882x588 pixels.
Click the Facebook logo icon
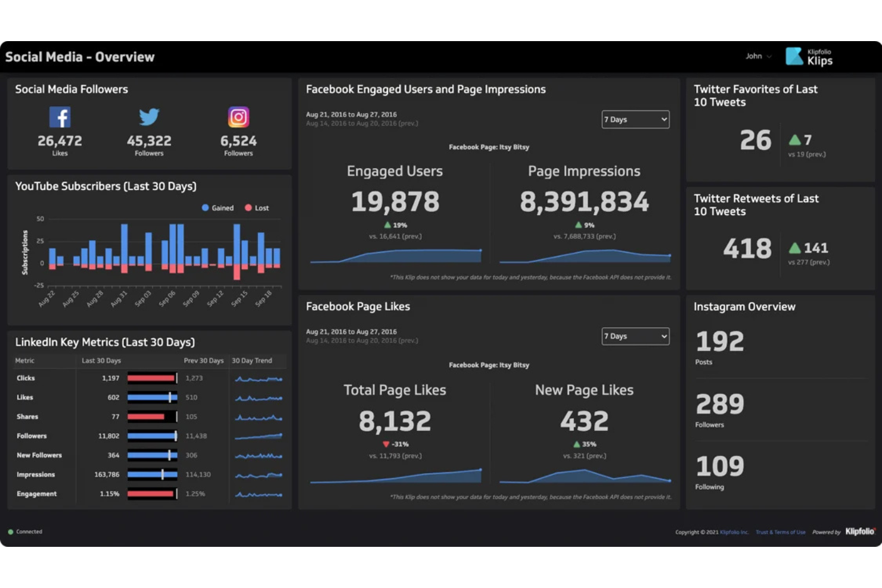coord(60,117)
